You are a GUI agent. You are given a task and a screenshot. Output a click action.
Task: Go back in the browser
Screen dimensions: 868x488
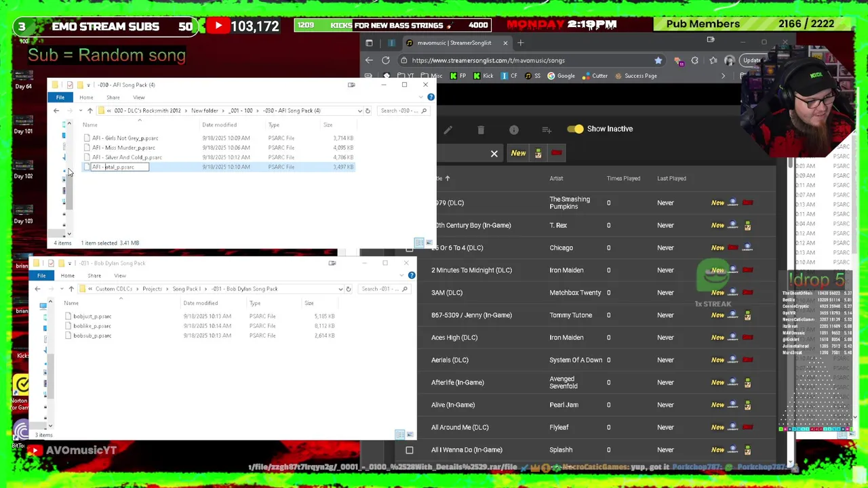coord(369,60)
